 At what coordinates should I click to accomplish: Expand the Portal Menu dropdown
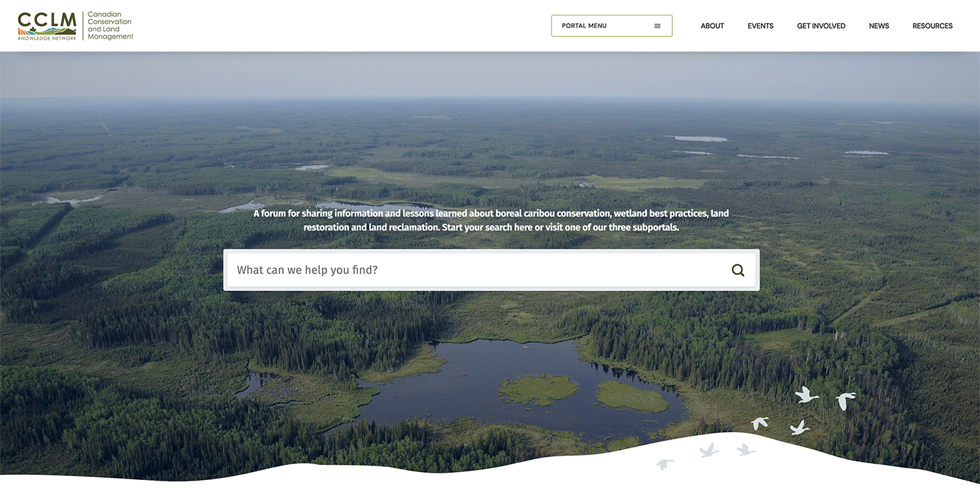(x=612, y=26)
